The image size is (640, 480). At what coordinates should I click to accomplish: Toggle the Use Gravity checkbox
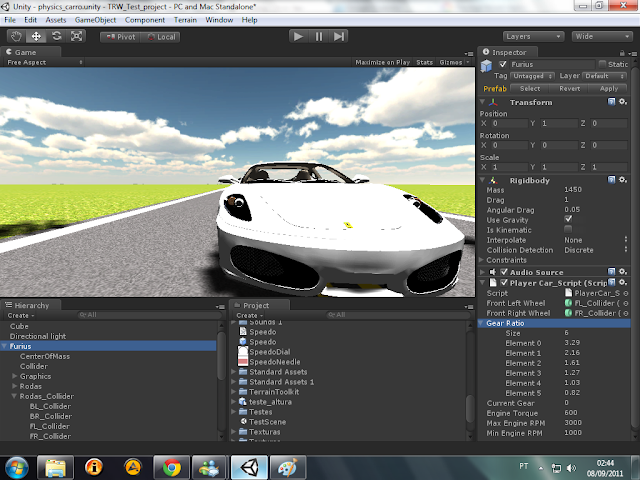click(568, 219)
